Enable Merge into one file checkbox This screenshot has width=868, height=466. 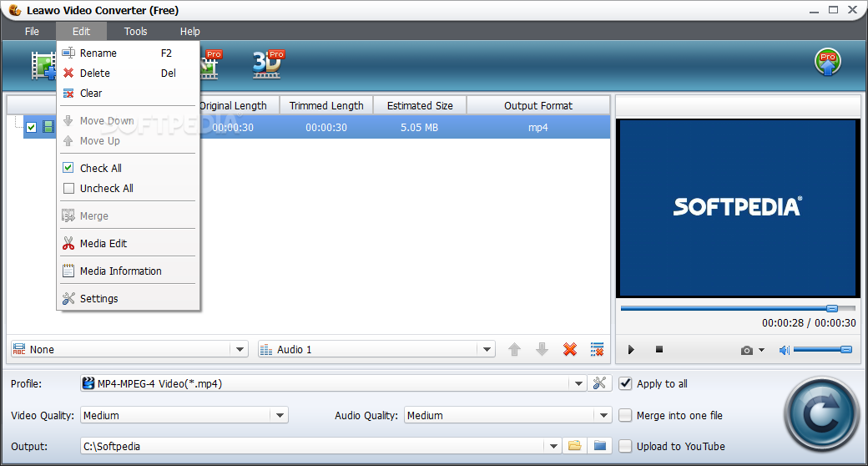pyautogui.click(x=625, y=415)
